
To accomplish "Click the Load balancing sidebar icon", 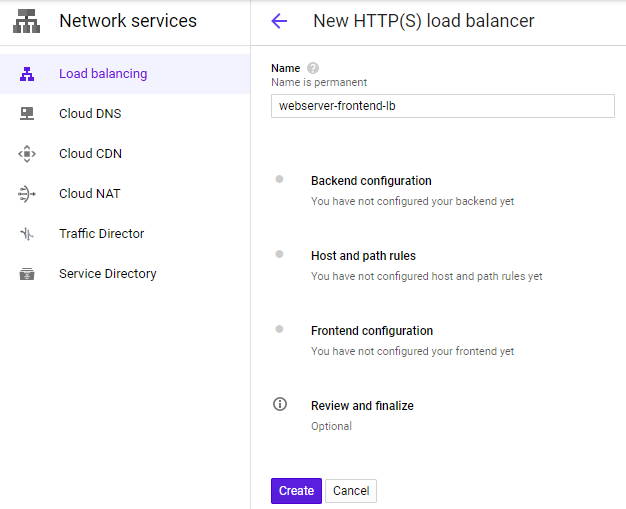I will click(x=27, y=74).
